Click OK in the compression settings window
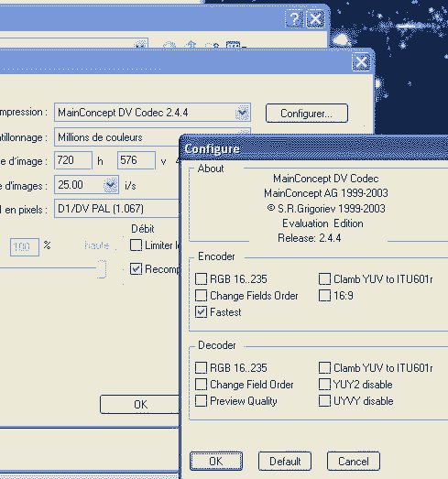Viewport: 448px width, 479px height. [x=140, y=404]
